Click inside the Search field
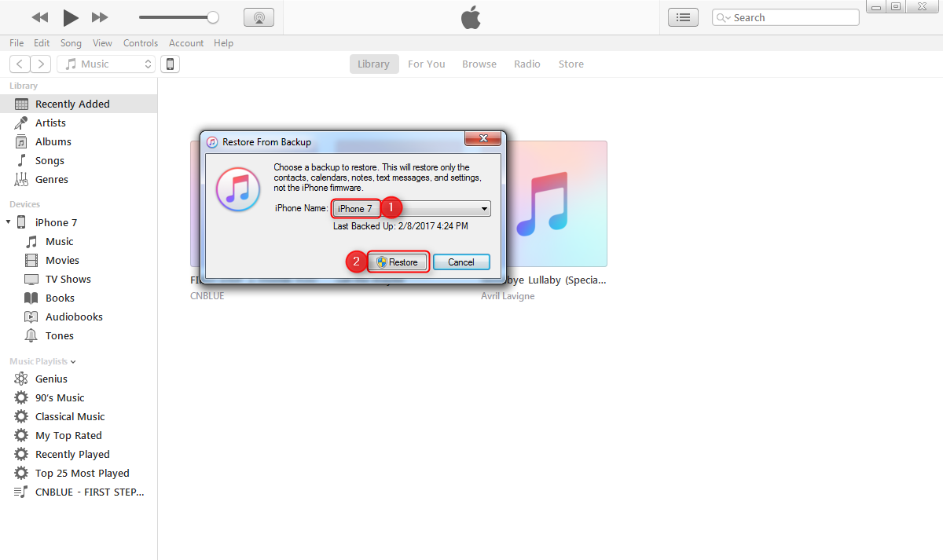Screen dimensions: 943x560 pos(786,16)
